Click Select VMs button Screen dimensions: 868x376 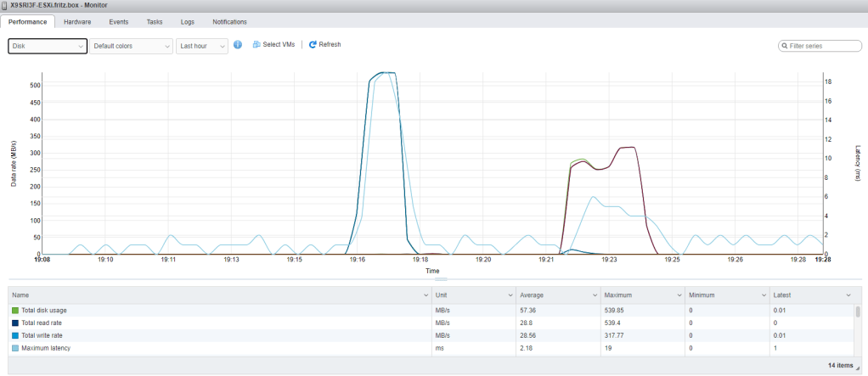(x=273, y=45)
